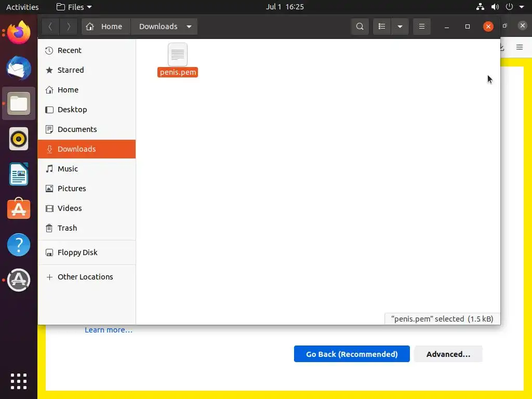Go back with the Files back arrow

[50, 26]
